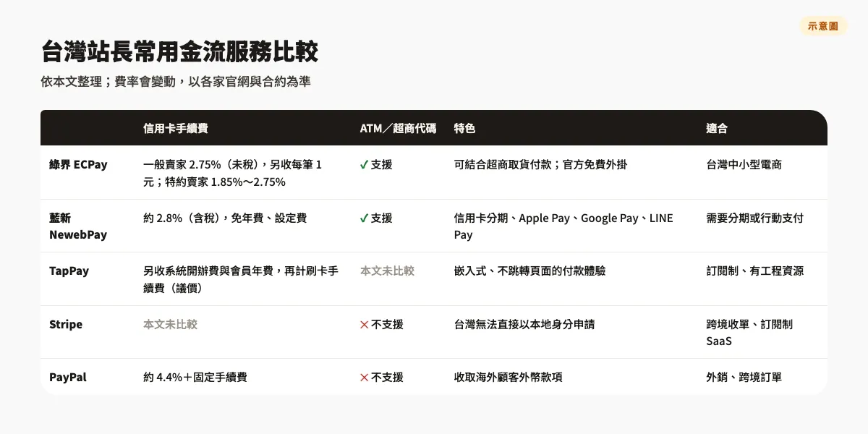Click the title 台灣站長常用金流服務比較

(x=179, y=52)
